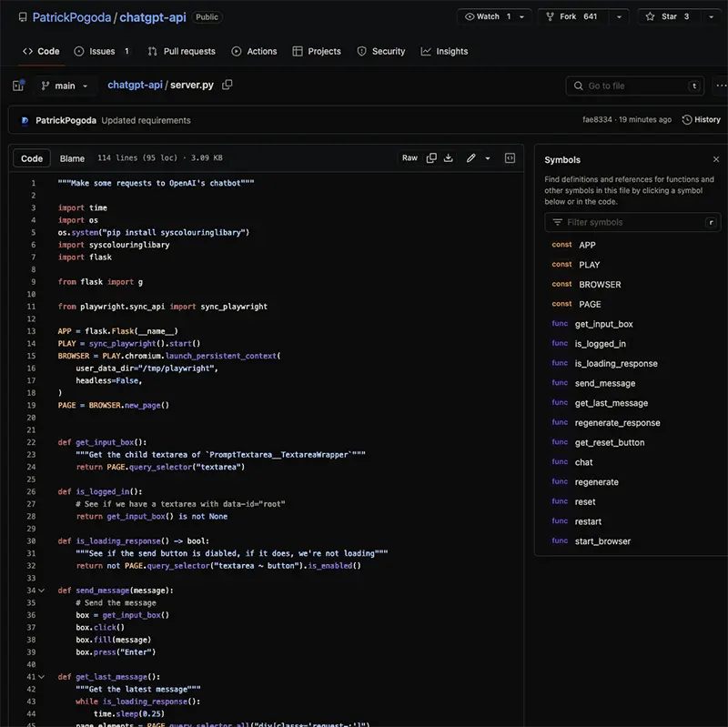Open the Security tab
The image size is (728, 727).
tap(380, 52)
